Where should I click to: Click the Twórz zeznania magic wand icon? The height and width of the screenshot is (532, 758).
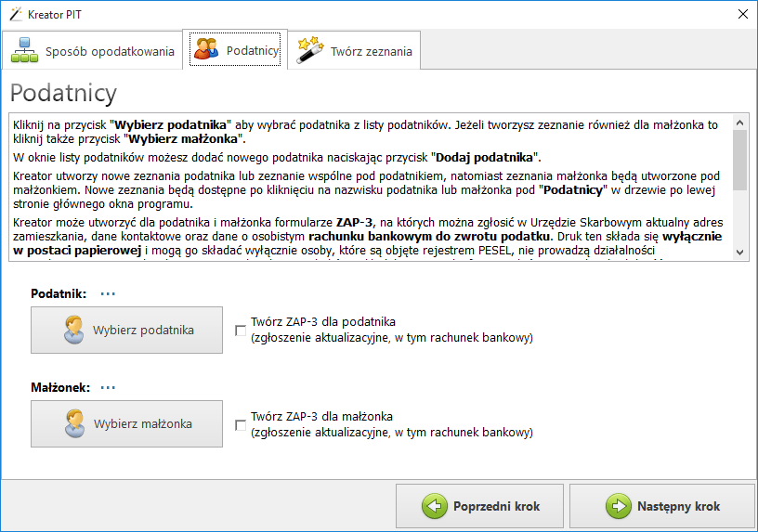point(309,50)
